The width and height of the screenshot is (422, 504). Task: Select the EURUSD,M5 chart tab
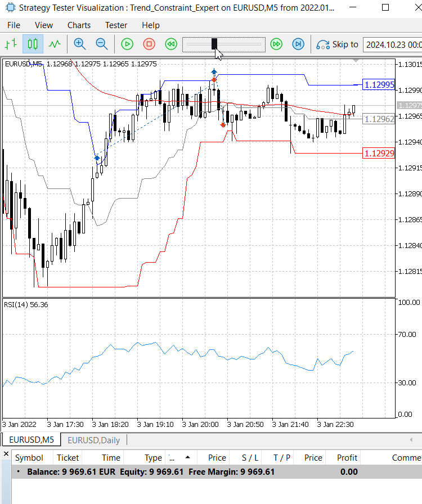click(32, 440)
